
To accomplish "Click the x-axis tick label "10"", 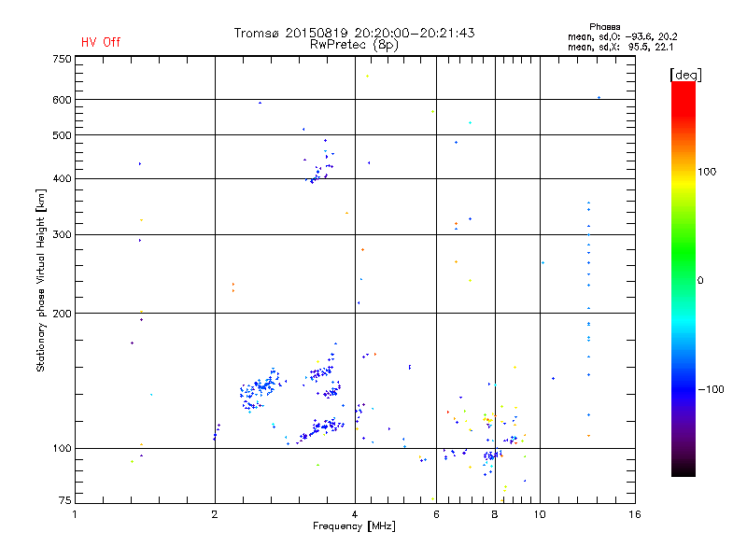I will [540, 514].
